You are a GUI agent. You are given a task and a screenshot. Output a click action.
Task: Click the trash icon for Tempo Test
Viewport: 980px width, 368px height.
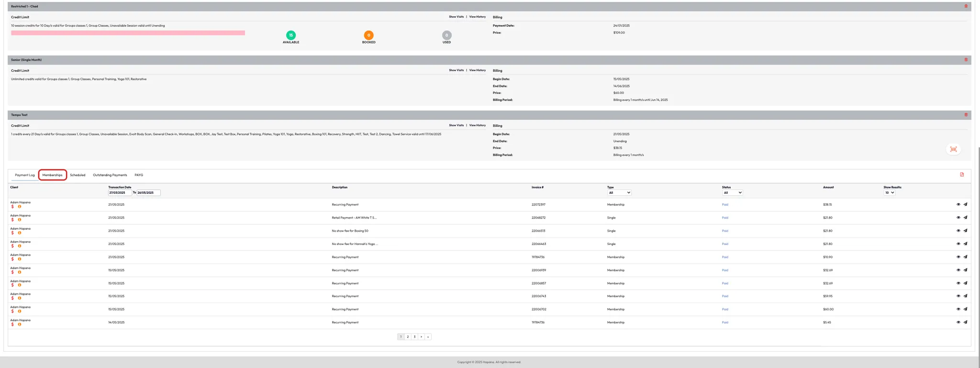(966, 115)
